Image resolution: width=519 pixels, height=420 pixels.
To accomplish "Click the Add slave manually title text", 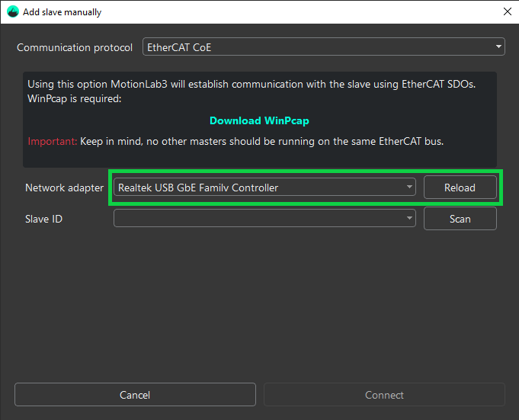I will 62,12.
